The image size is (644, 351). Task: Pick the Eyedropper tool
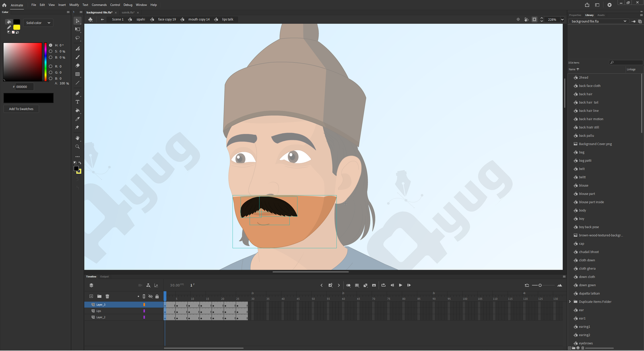(x=78, y=119)
